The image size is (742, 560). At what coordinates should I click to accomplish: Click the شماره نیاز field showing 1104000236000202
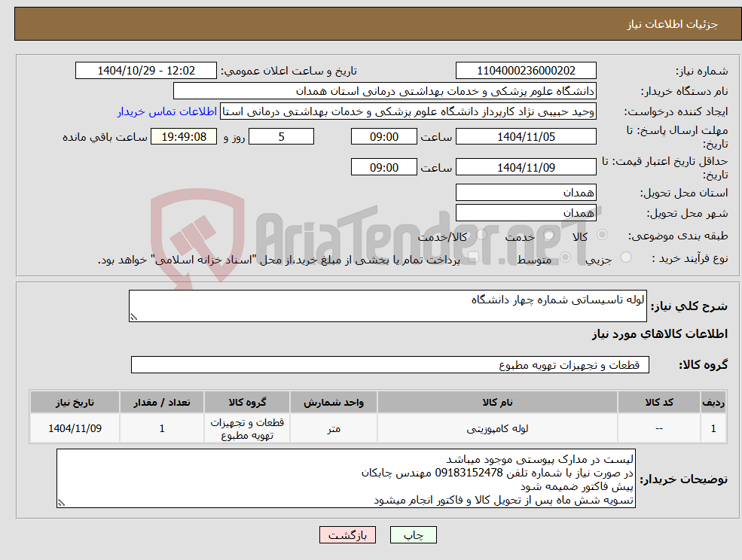coord(524,70)
